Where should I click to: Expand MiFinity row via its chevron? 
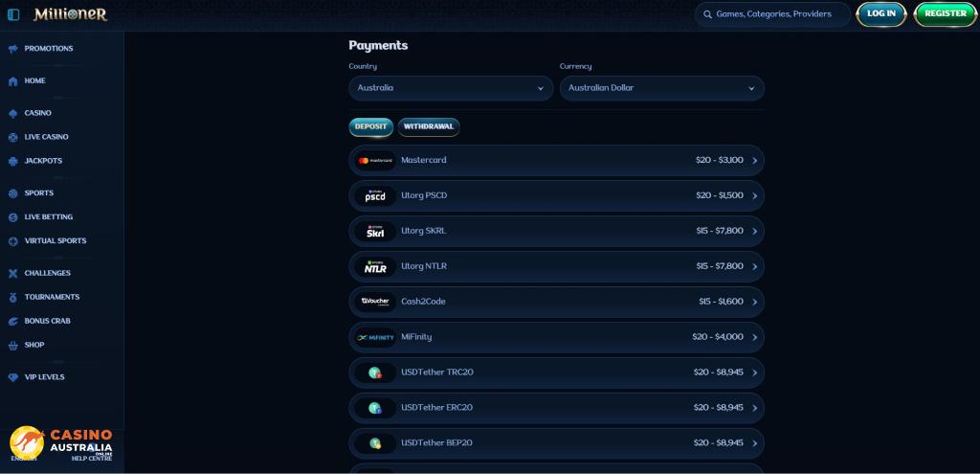pos(754,338)
